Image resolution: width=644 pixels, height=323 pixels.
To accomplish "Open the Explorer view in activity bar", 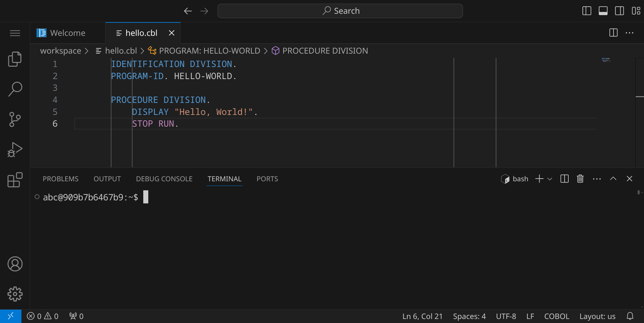I will pos(15,59).
